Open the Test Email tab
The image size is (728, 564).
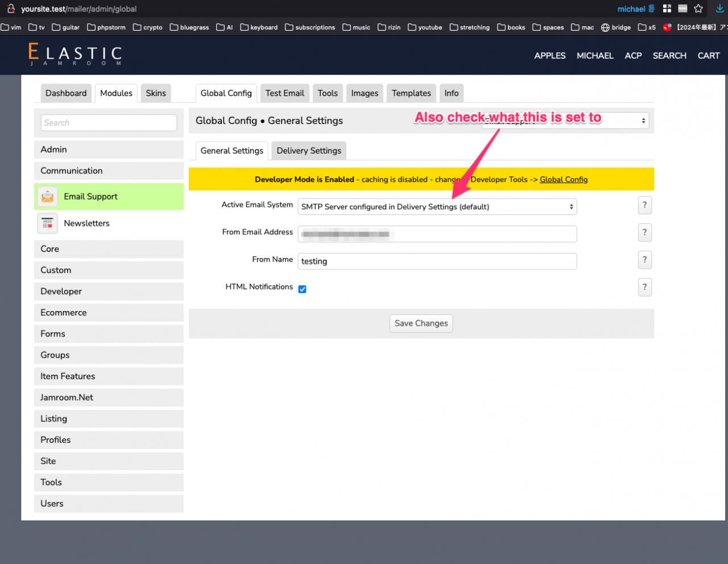click(x=284, y=93)
